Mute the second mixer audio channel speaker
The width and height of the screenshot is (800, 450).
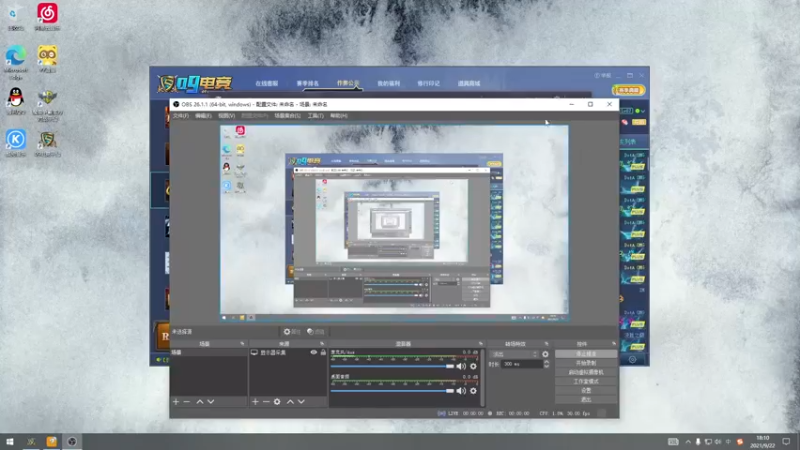(461, 391)
